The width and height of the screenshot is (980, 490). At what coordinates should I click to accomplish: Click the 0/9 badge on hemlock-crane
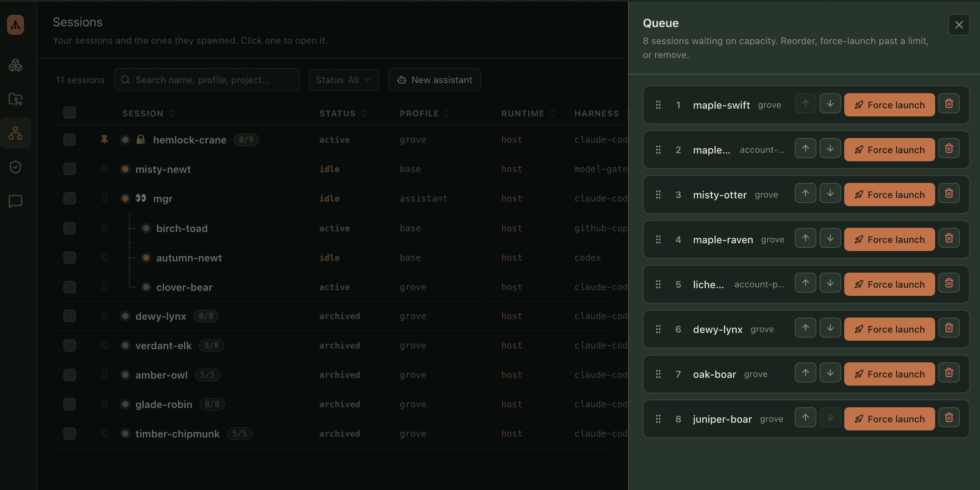246,140
